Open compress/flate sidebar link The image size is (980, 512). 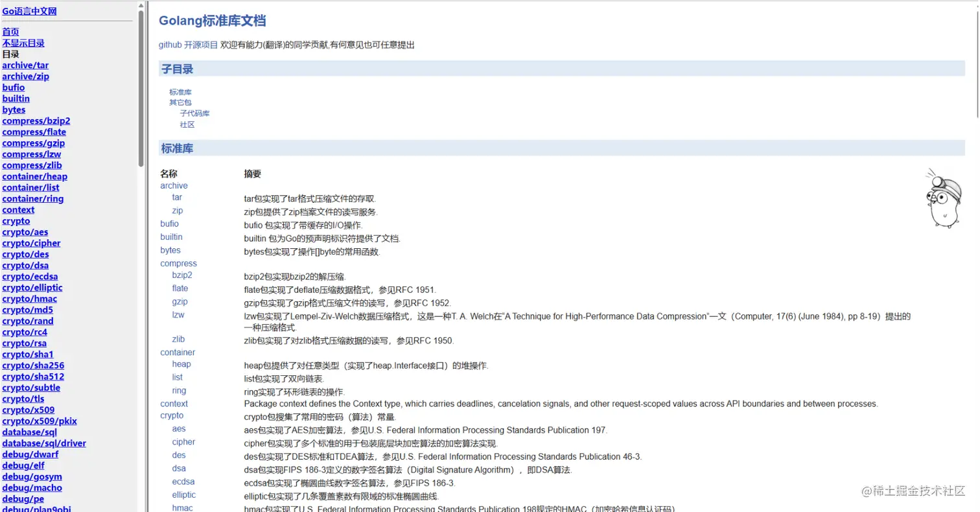pyautogui.click(x=34, y=132)
